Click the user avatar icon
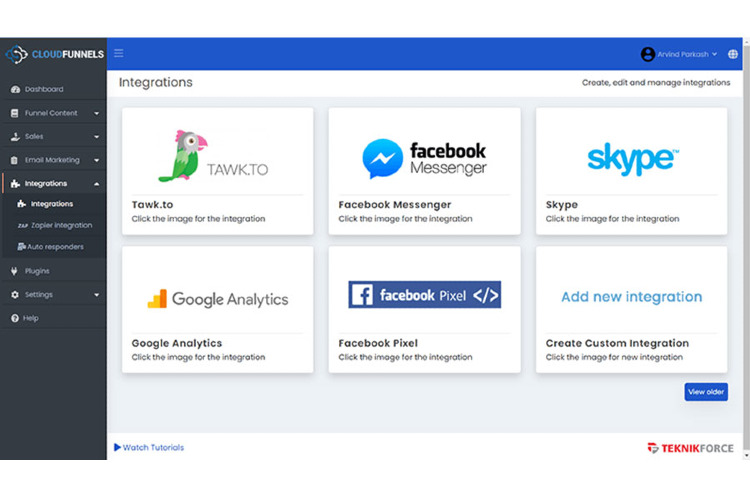This screenshot has height=500, width=750. tap(648, 54)
